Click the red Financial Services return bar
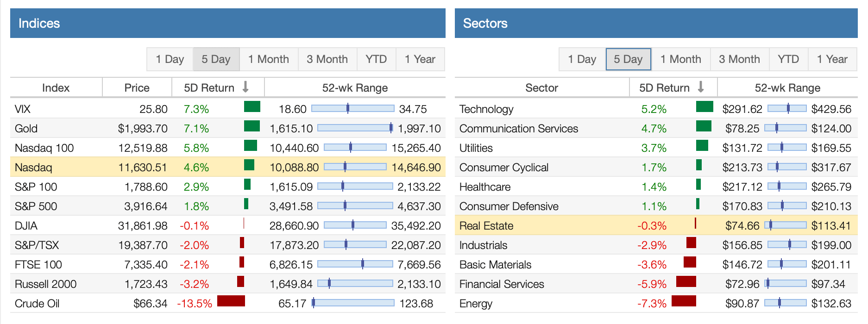868x324 pixels. click(686, 281)
